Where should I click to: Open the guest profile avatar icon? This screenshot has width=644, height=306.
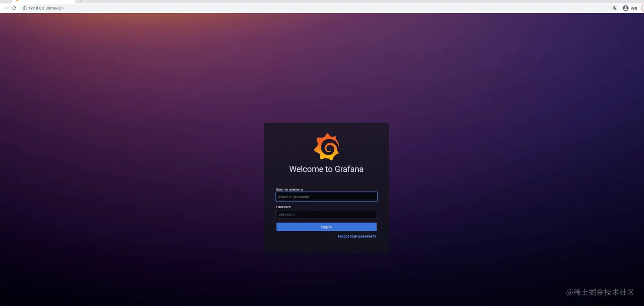626,8
